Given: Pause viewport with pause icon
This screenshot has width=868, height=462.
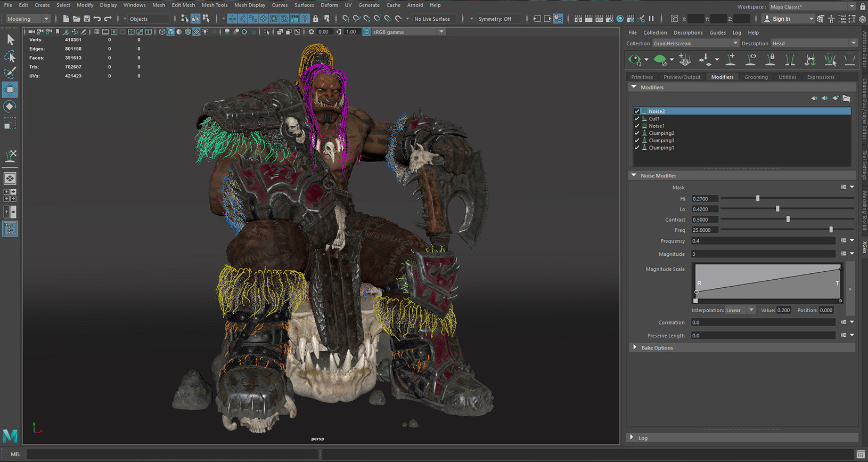Looking at the screenshot, I should 651,19.
